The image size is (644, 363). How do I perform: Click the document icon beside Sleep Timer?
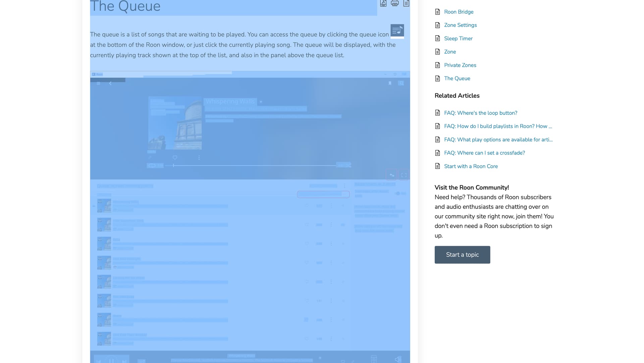click(x=437, y=38)
